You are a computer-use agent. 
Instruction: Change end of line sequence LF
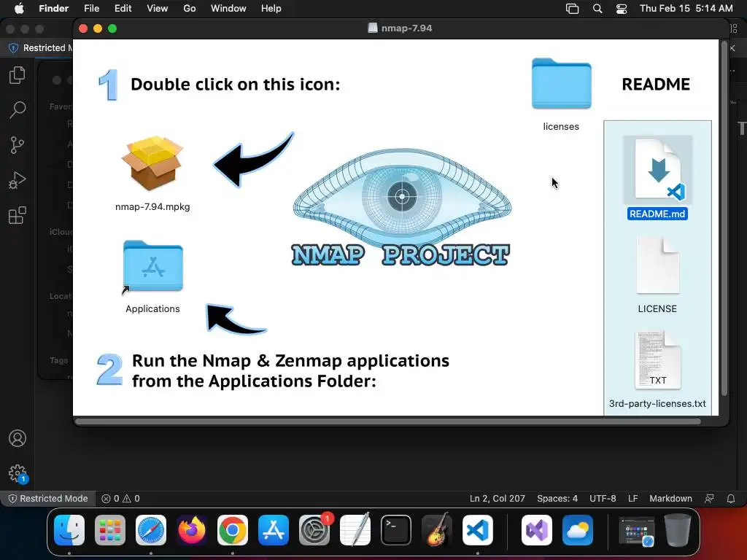point(632,499)
